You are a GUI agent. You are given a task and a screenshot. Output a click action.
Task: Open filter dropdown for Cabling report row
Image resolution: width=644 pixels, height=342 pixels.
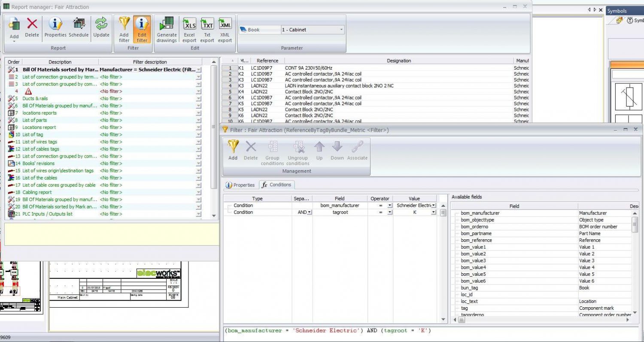point(198,192)
